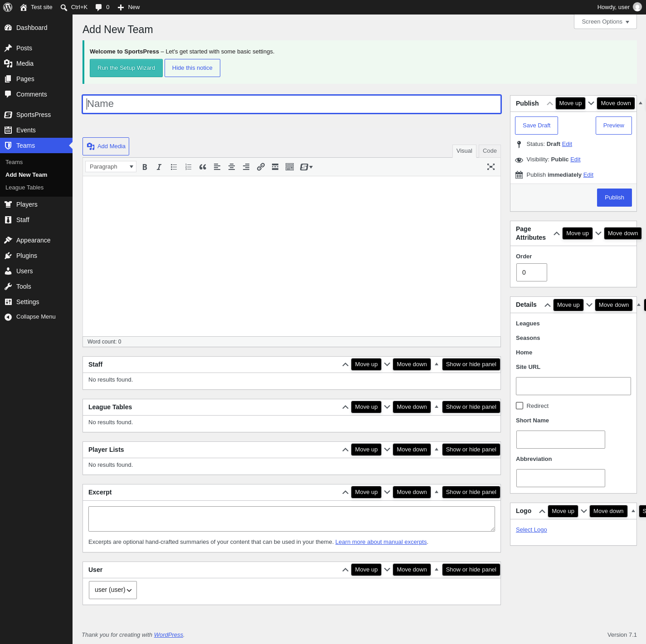Insert a blockquote in the editor
The height and width of the screenshot is (644, 646).
point(203,167)
